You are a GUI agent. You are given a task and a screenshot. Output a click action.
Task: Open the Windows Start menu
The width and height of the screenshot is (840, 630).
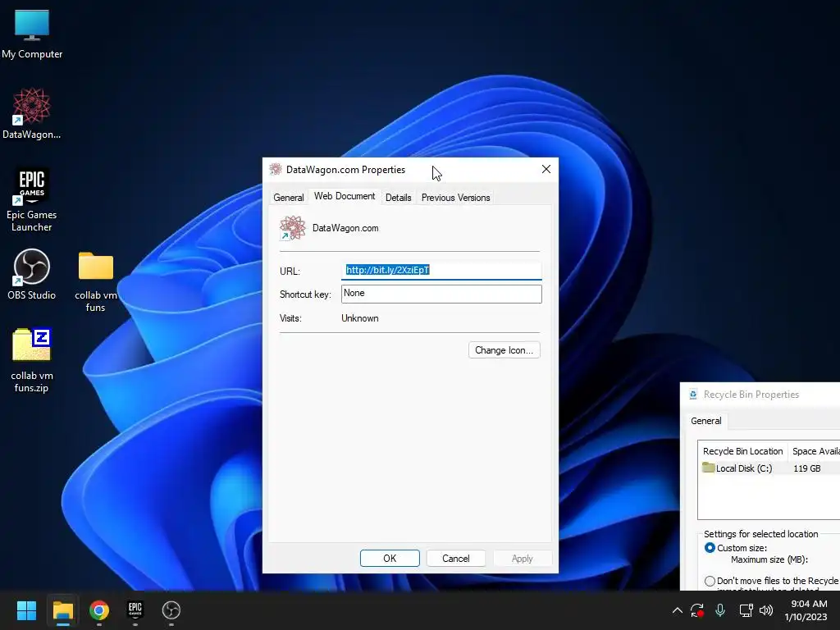(x=26, y=610)
